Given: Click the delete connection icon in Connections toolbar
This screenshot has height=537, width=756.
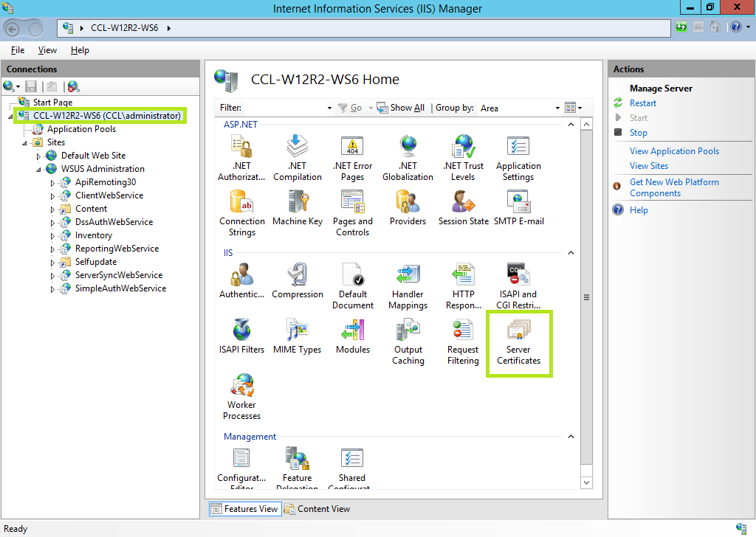Looking at the screenshot, I should [73, 87].
